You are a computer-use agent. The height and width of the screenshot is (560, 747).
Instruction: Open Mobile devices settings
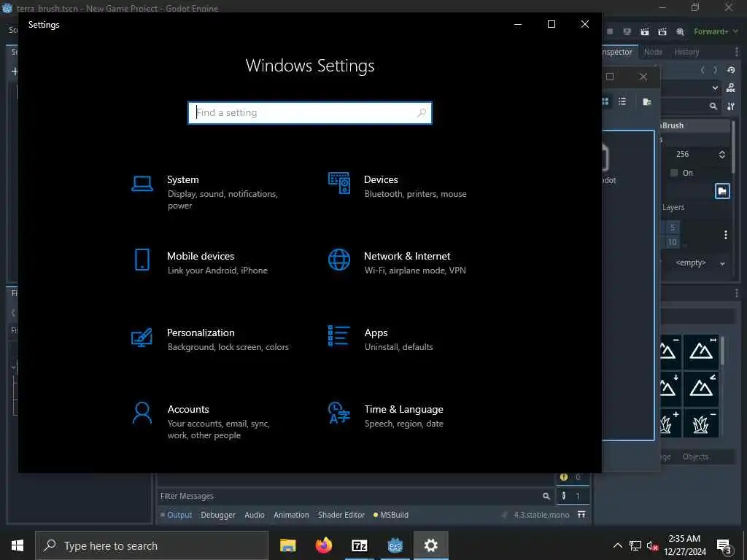point(200,262)
